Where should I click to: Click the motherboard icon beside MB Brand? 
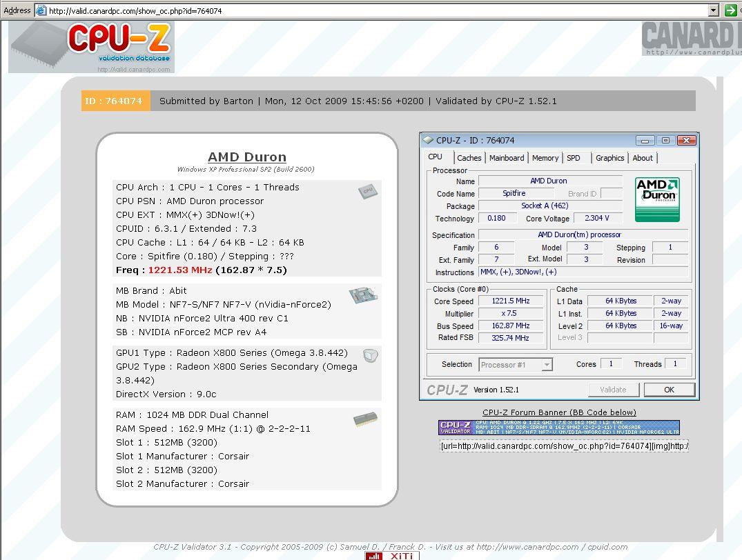(x=363, y=295)
